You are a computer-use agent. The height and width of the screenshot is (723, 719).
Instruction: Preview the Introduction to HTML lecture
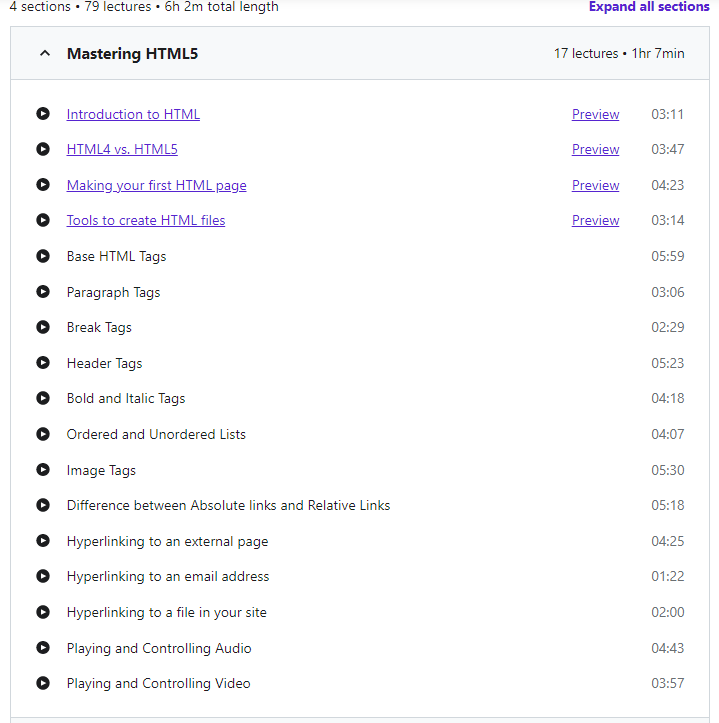595,114
